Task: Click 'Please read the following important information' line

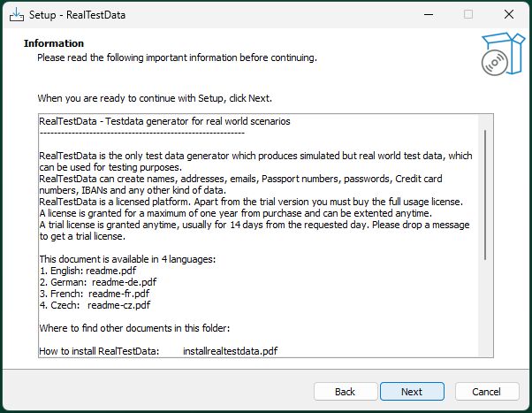Action: point(177,57)
